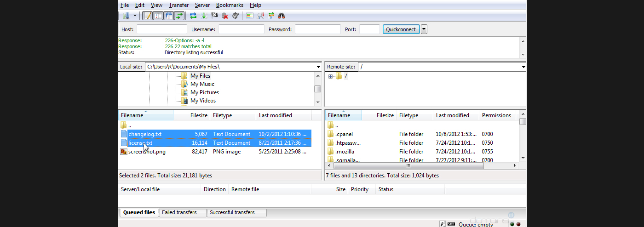Open the filename filters dialog
The height and width of the screenshot is (227, 644).
click(250, 16)
